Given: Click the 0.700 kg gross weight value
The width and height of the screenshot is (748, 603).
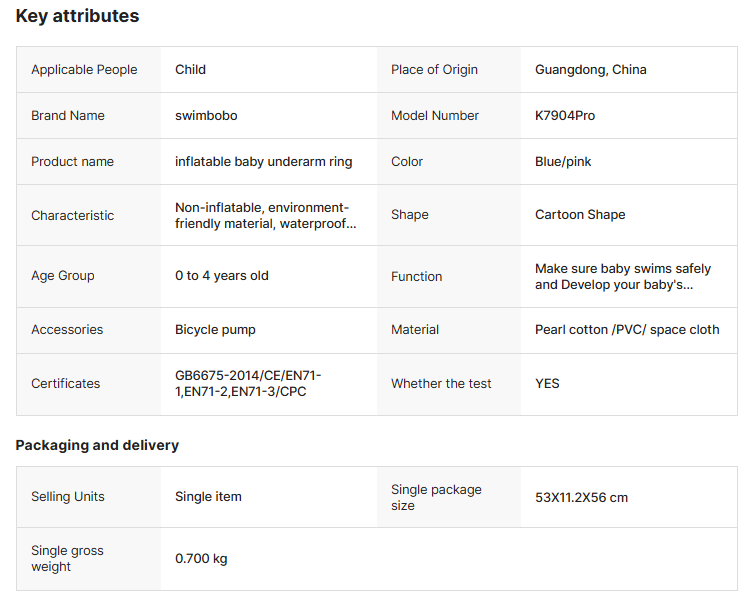Looking at the screenshot, I should [201, 558].
